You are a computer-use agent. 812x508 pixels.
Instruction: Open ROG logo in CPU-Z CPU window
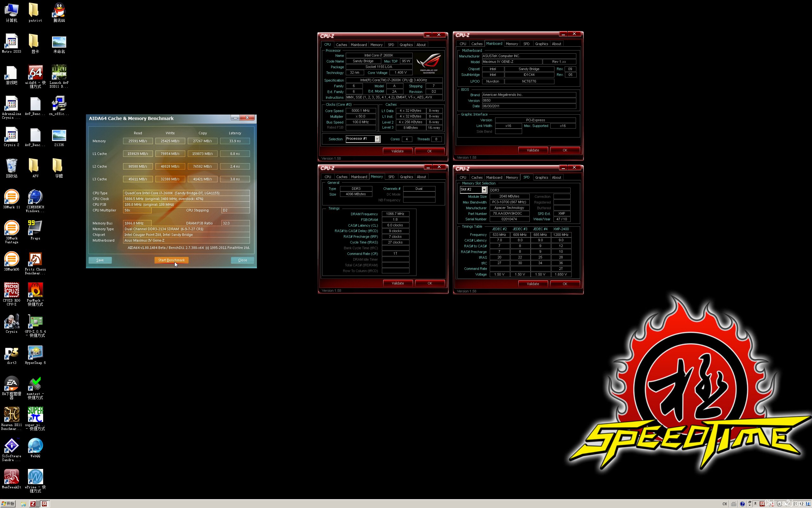tap(429, 63)
